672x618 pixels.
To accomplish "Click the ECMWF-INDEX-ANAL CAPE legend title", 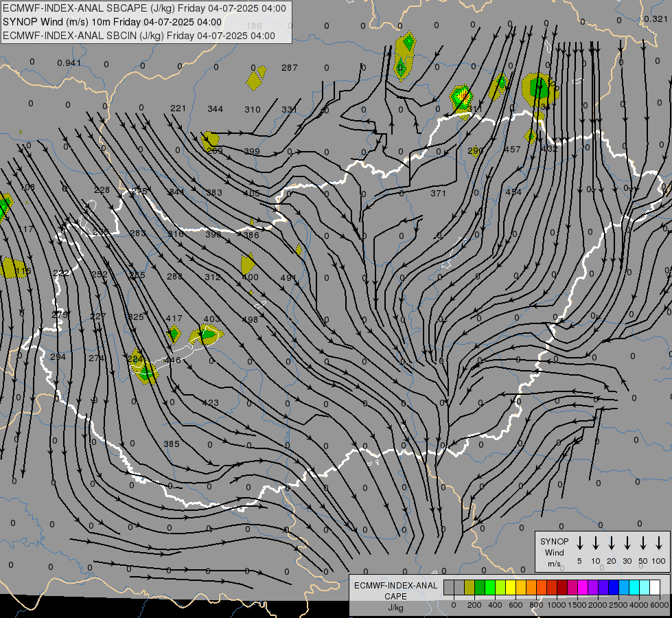I will click(395, 591).
